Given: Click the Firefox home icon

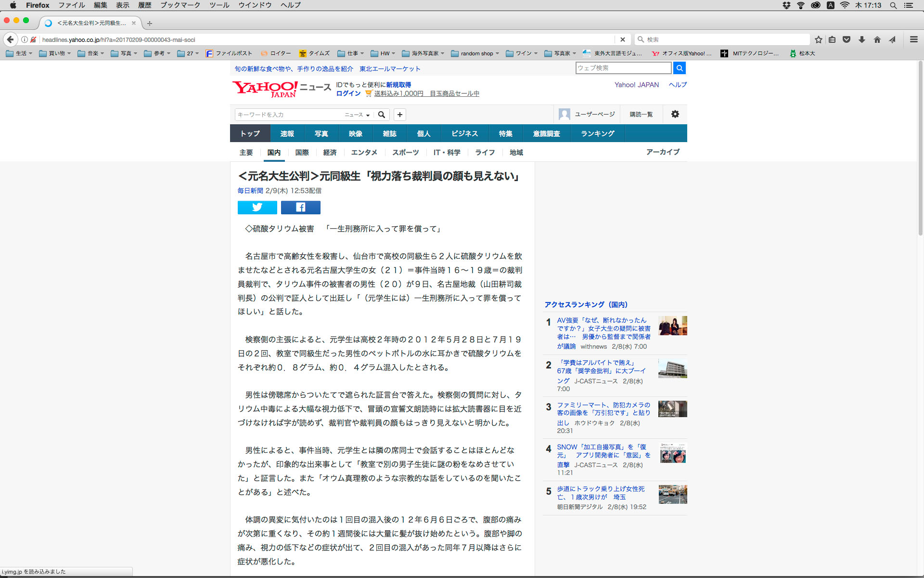Looking at the screenshot, I should tap(877, 39).
